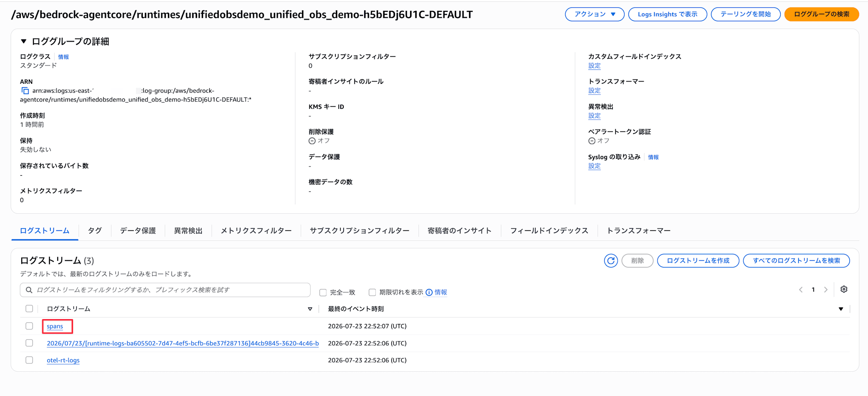The width and height of the screenshot is (868, 396).
Task: Click 設定 under 異常検出 detail
Action: [595, 116]
